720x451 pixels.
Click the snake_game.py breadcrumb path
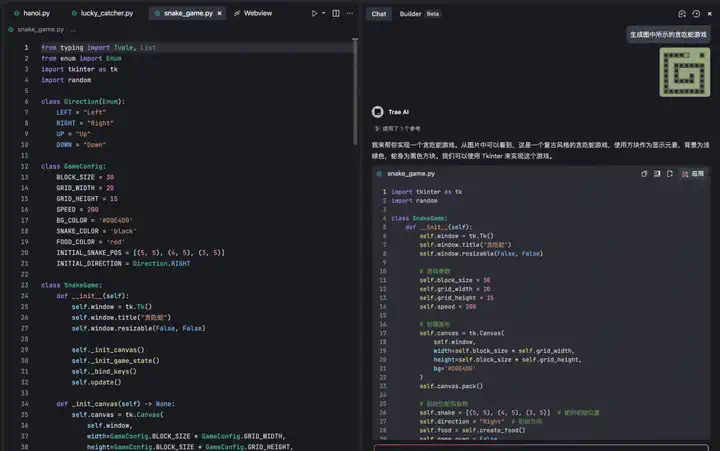pyautogui.click(x=40, y=29)
